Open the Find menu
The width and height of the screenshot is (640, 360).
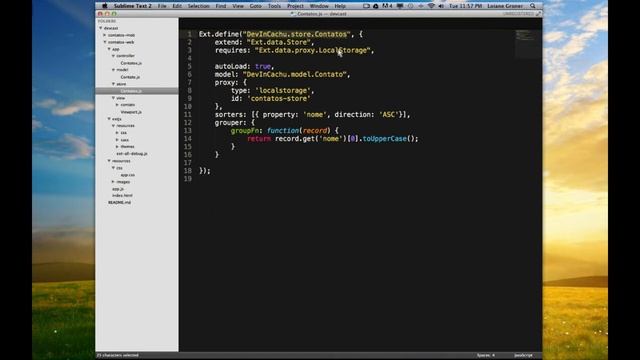pos(220,6)
